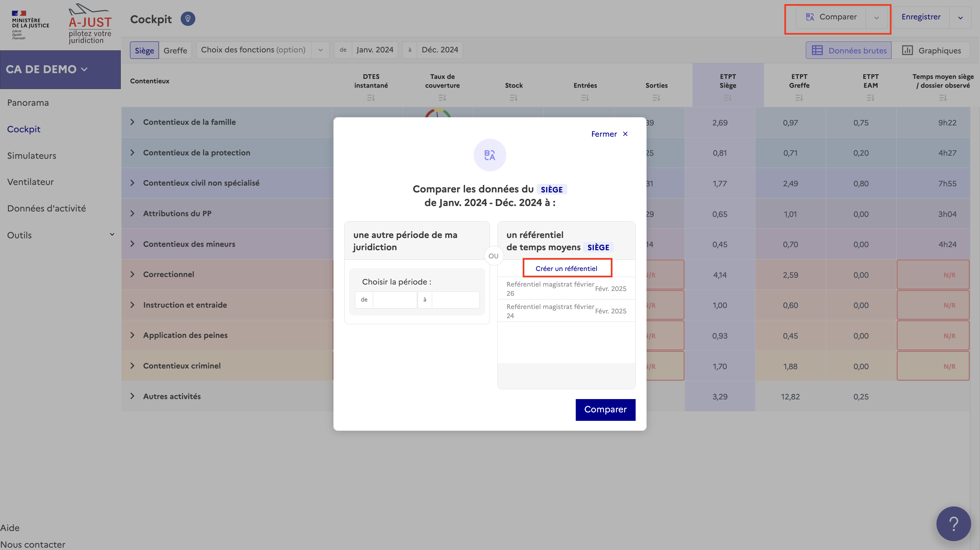This screenshot has height=550, width=980.
Task: Select the Siège toggle button
Action: (x=144, y=51)
